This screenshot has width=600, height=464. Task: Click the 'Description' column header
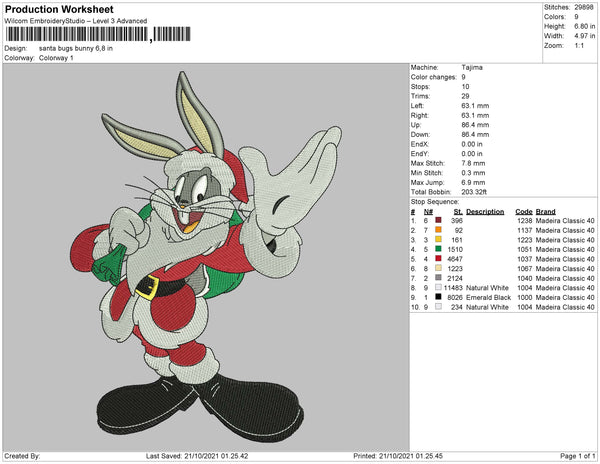pyautogui.click(x=485, y=212)
